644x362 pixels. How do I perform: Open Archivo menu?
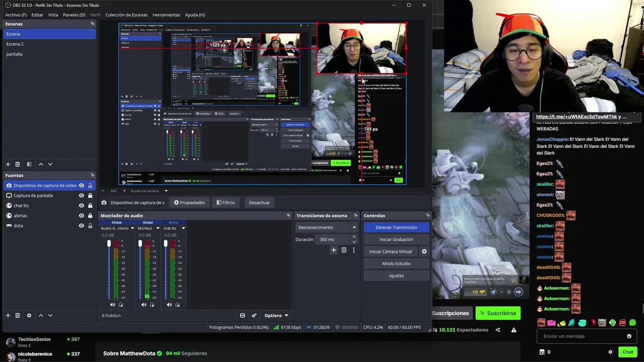pos(16,15)
